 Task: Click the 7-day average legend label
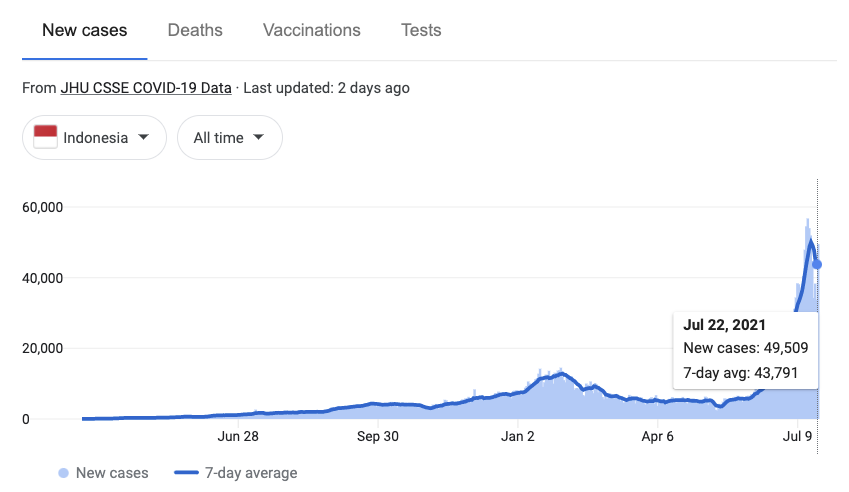coord(251,473)
